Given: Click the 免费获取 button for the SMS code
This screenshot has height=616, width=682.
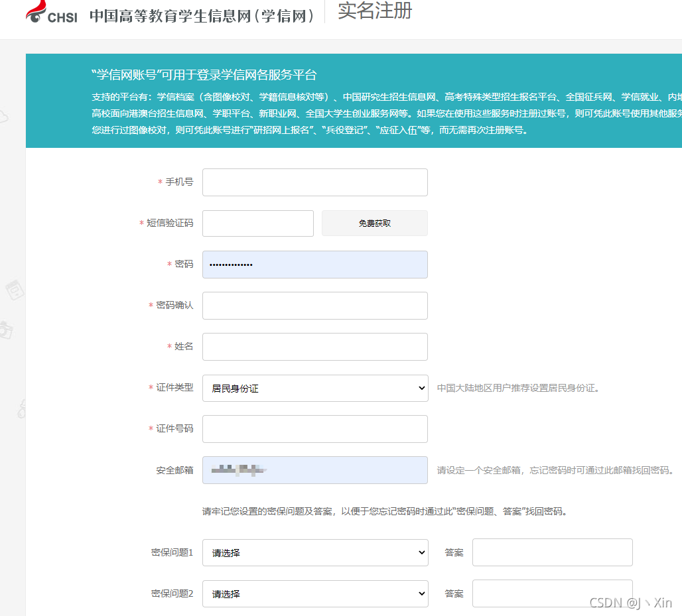Looking at the screenshot, I should [374, 223].
